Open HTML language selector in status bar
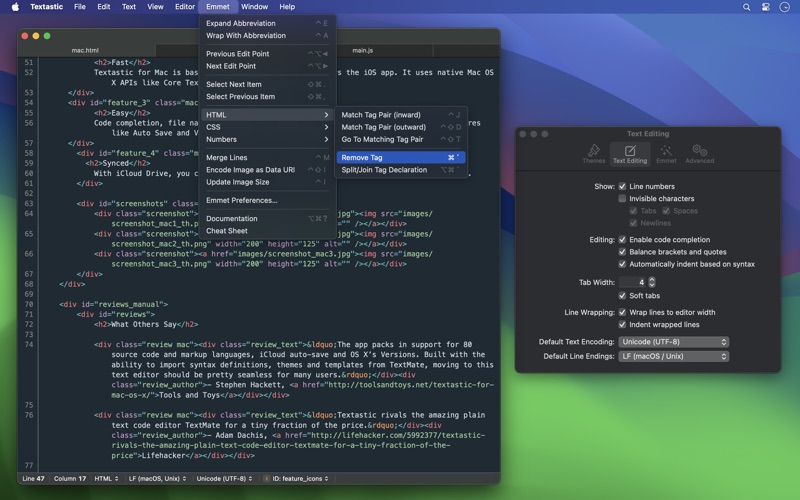 pos(106,479)
